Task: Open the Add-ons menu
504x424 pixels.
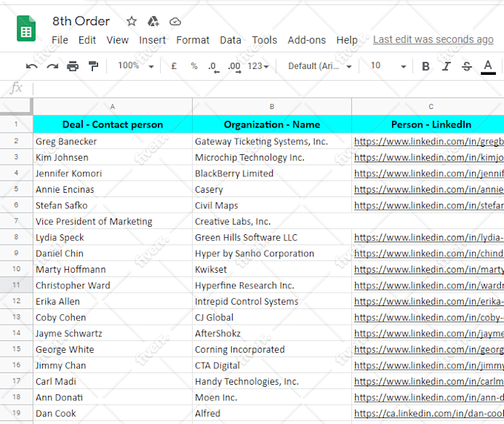Action: click(307, 40)
